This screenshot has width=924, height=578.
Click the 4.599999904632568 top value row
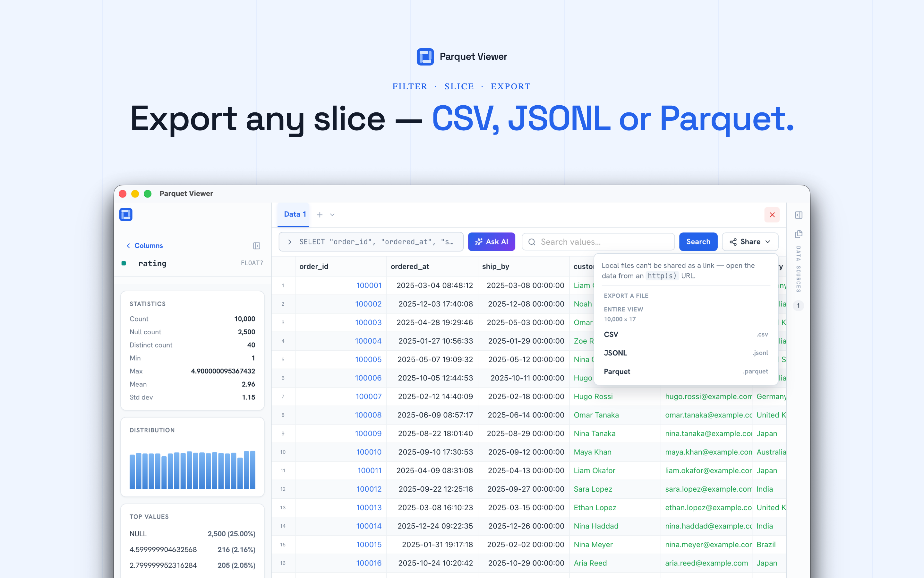point(193,549)
